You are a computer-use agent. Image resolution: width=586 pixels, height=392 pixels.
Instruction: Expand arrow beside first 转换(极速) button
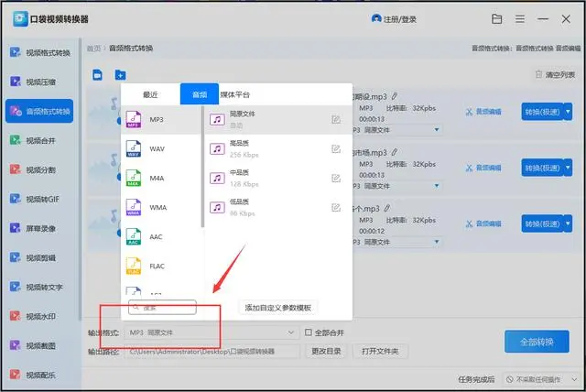pos(568,112)
